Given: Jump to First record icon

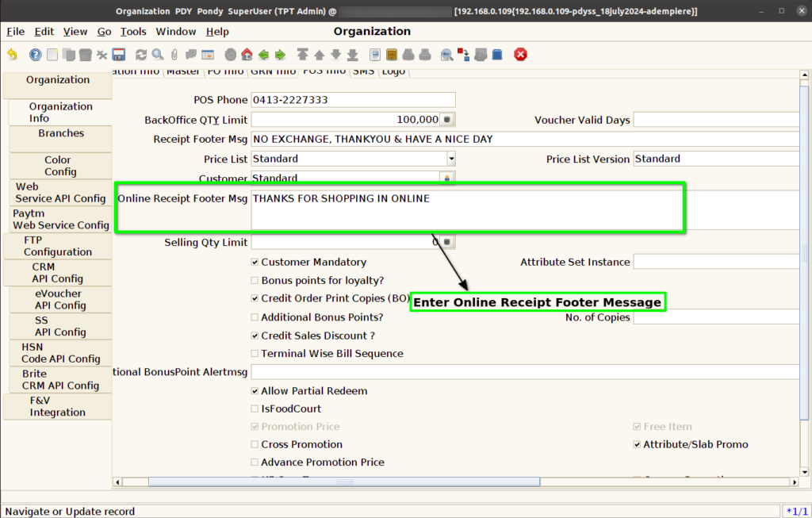Looking at the screenshot, I should (x=302, y=55).
